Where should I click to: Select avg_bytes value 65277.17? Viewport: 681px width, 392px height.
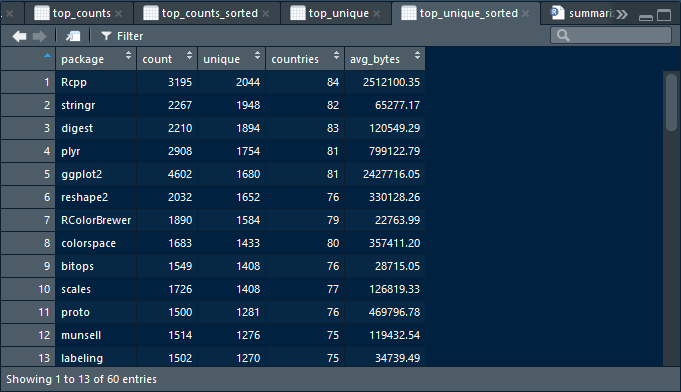(397, 105)
